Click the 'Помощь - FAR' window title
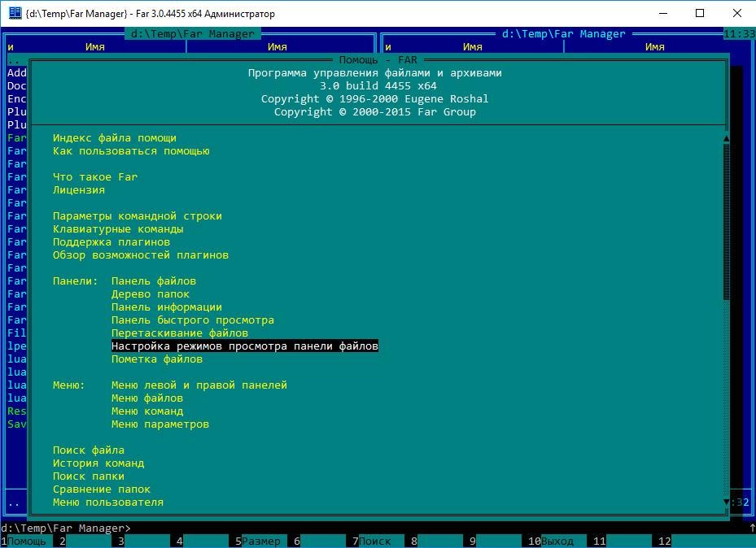Viewport: 756px width, 548px height. [x=378, y=60]
